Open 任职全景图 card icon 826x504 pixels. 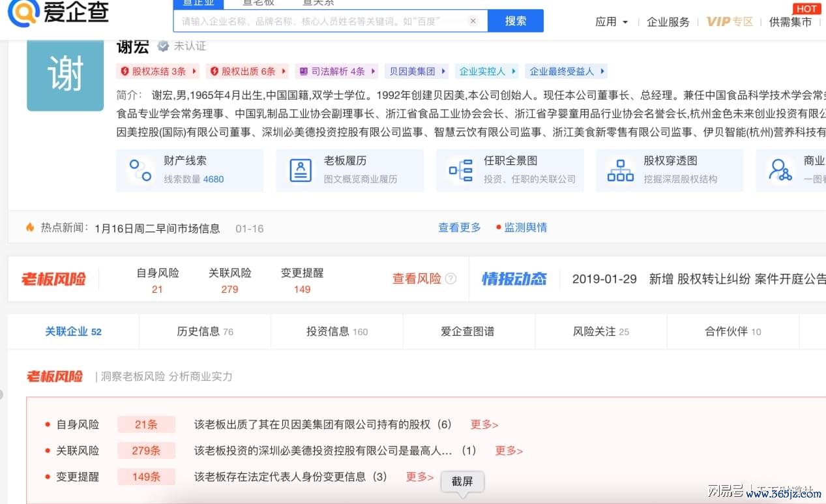[460, 170]
